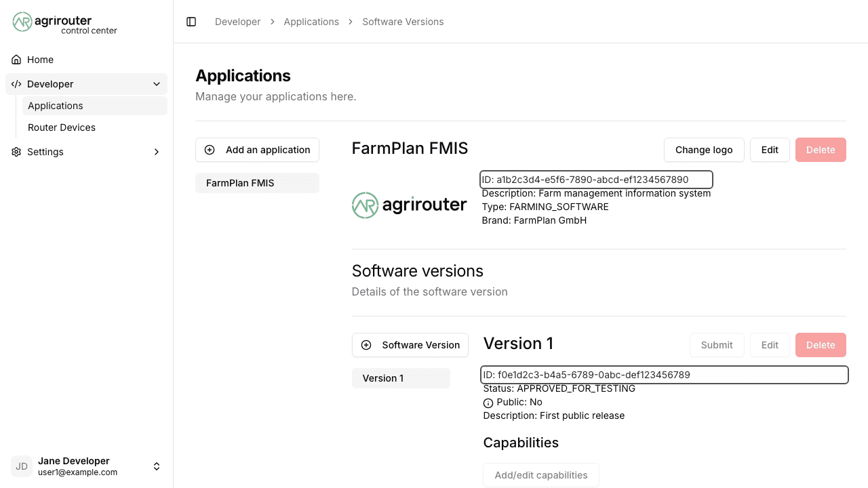Click Change logo button
Viewport: 868px width, 488px height.
click(x=704, y=150)
